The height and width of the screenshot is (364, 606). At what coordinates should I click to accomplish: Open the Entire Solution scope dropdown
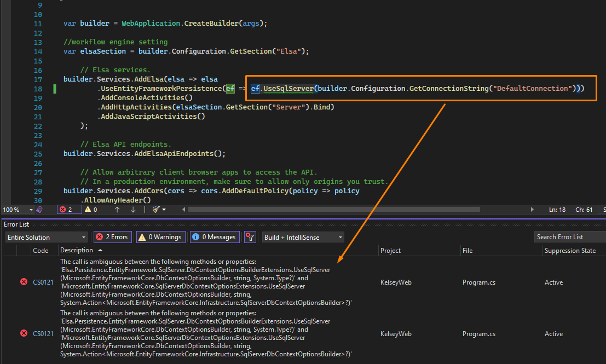pyautogui.click(x=46, y=236)
